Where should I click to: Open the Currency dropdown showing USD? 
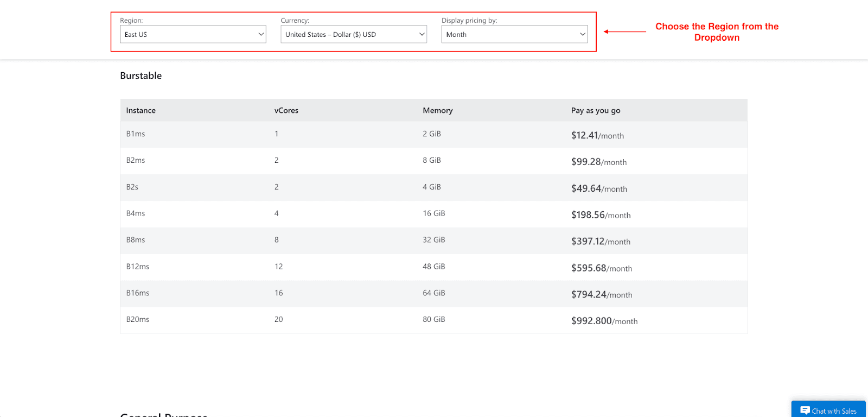point(354,34)
